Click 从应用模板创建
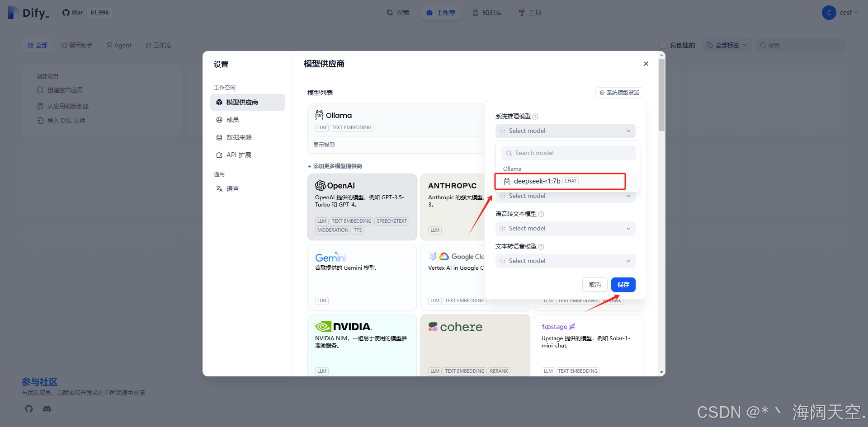868x427 pixels. (63, 106)
